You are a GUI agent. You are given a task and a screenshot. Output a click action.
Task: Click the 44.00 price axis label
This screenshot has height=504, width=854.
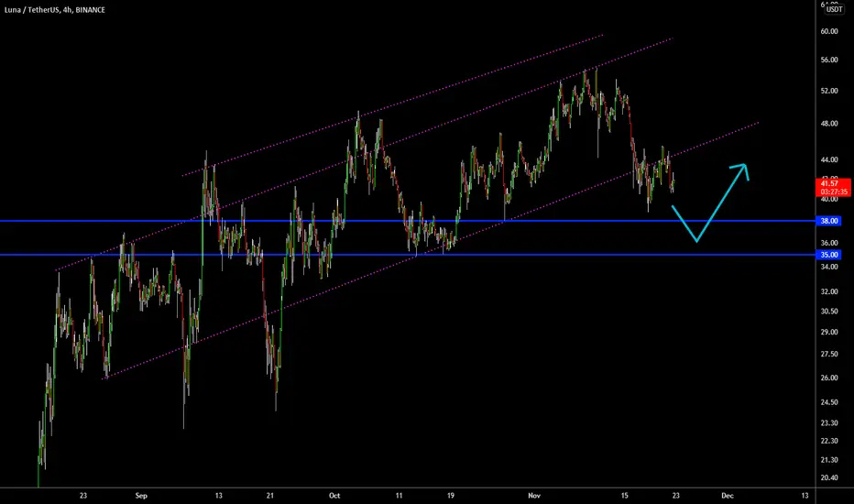829,160
